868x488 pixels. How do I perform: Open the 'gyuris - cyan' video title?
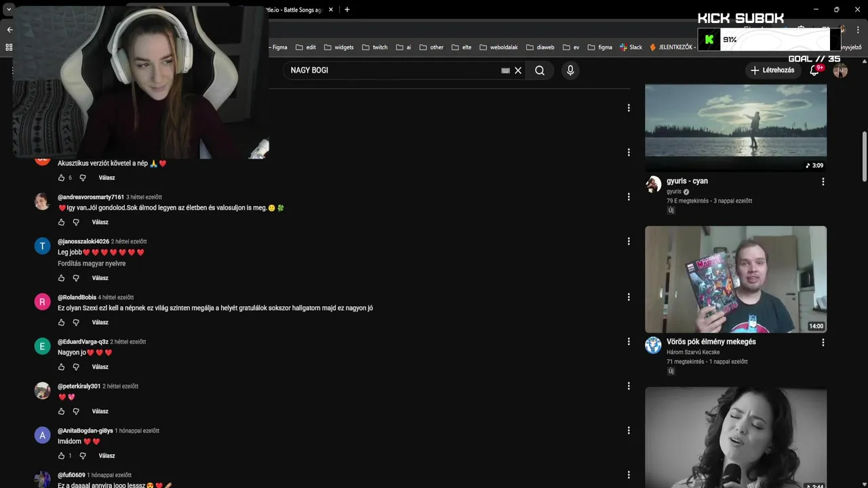687,181
